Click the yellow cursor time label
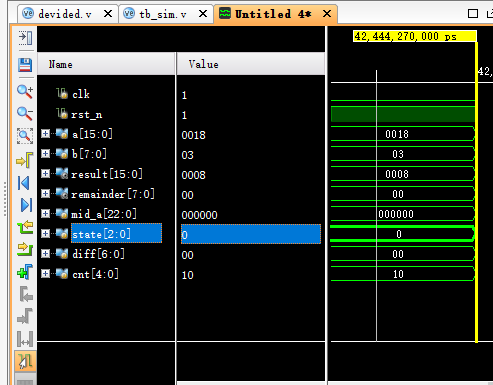 pyautogui.click(x=415, y=36)
